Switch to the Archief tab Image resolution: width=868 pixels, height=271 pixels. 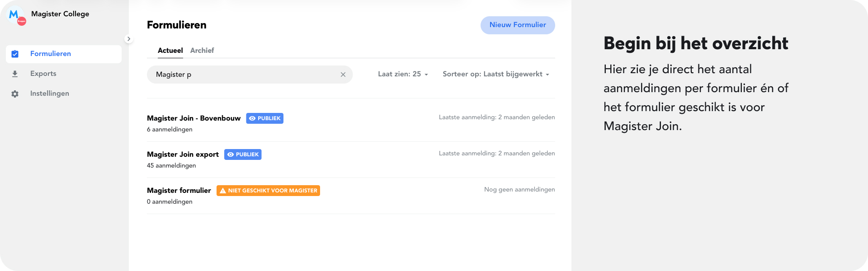(202, 51)
